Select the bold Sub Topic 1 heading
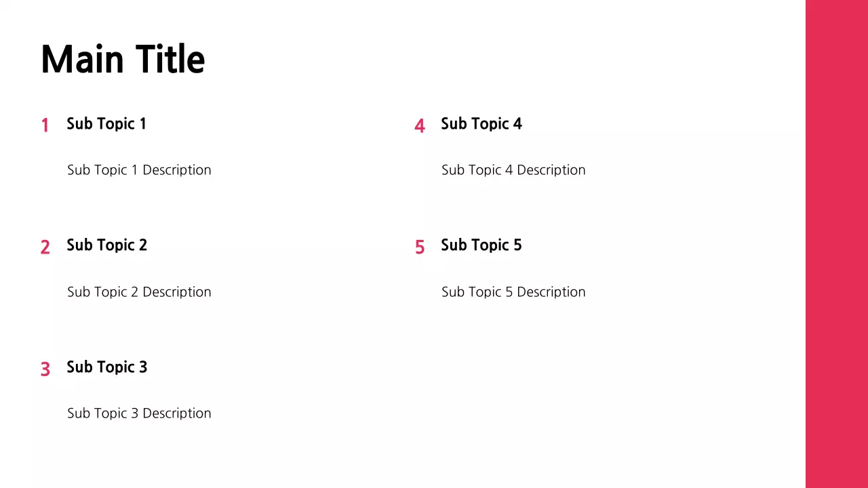The width and height of the screenshot is (868, 488). (x=106, y=123)
